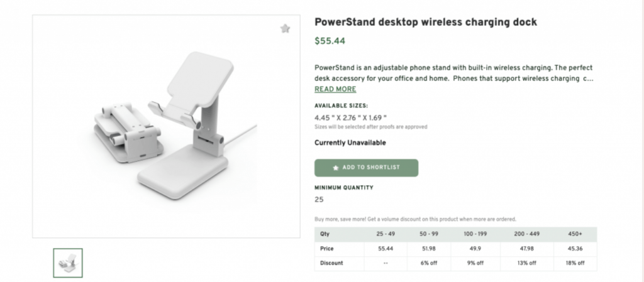This screenshot has width=644, height=282.
Task: Open the main PowerStand product image
Action: click(x=166, y=126)
